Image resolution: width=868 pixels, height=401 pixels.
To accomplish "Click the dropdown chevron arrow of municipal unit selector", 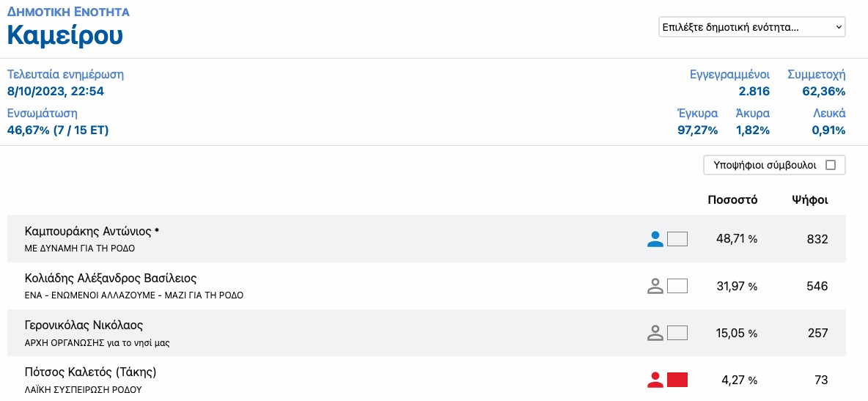I will (838, 26).
